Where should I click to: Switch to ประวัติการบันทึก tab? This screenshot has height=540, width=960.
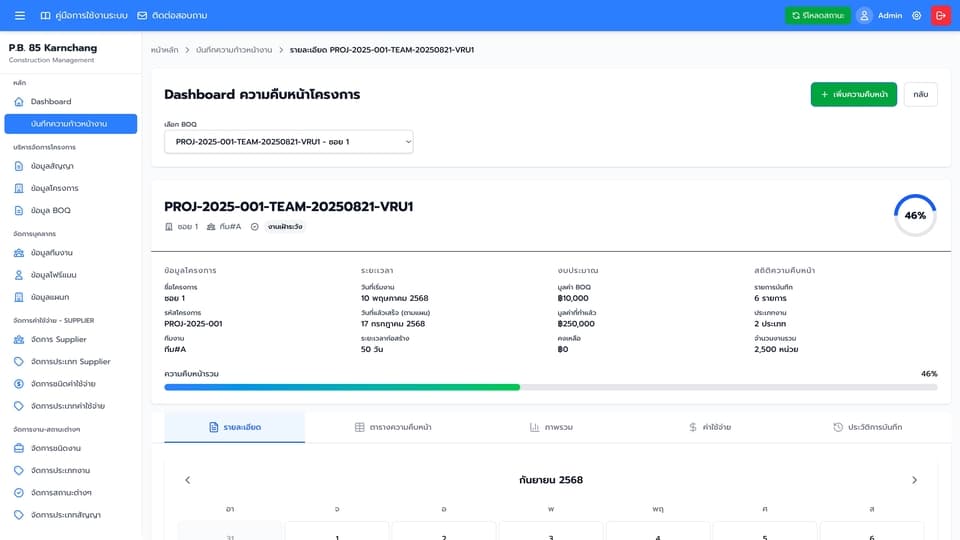868,427
